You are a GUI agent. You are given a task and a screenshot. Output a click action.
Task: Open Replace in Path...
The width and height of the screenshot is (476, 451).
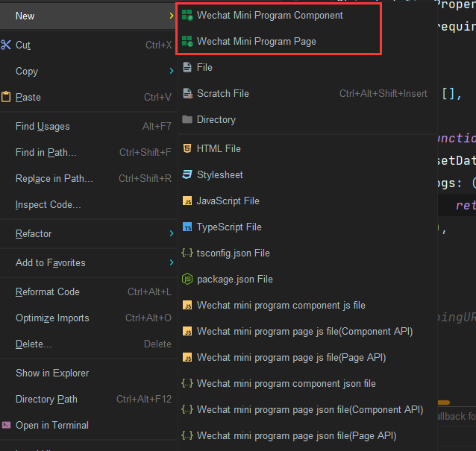click(88, 178)
